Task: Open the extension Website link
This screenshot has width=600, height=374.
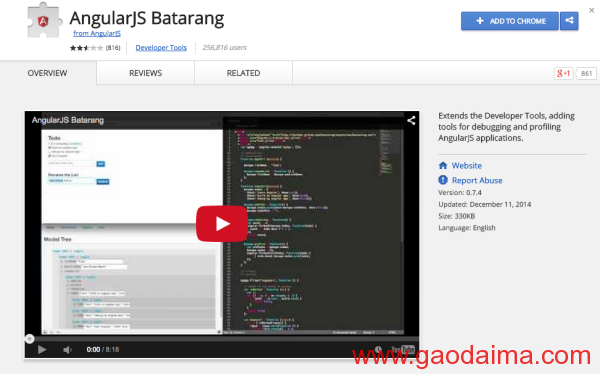Action: 466,165
